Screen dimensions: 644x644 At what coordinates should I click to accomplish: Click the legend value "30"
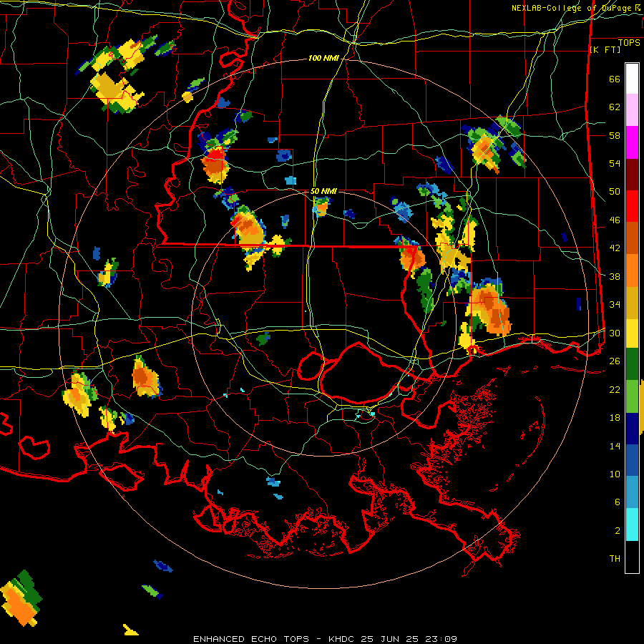[x=615, y=333]
